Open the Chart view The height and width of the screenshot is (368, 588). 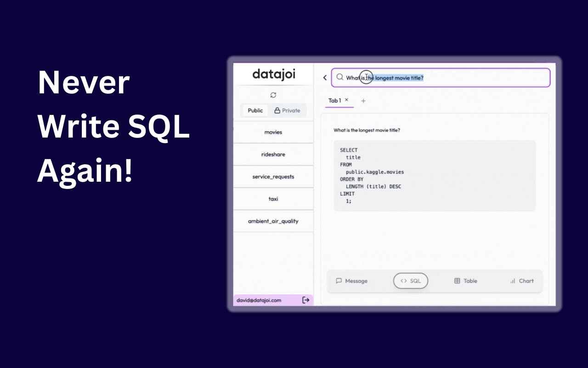(522, 281)
